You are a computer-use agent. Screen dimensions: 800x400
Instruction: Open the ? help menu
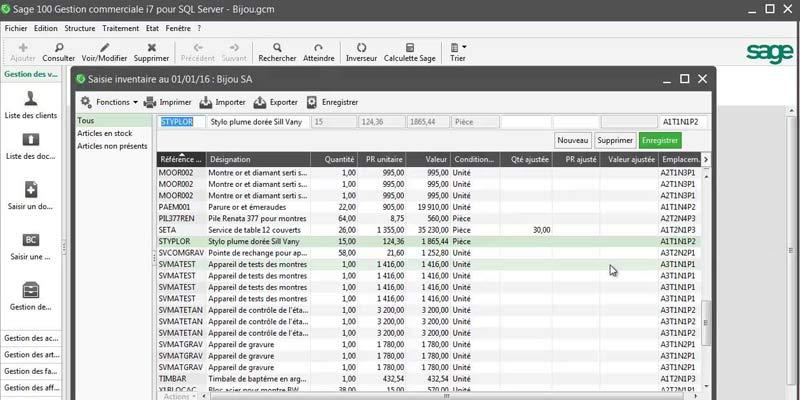(x=199, y=29)
